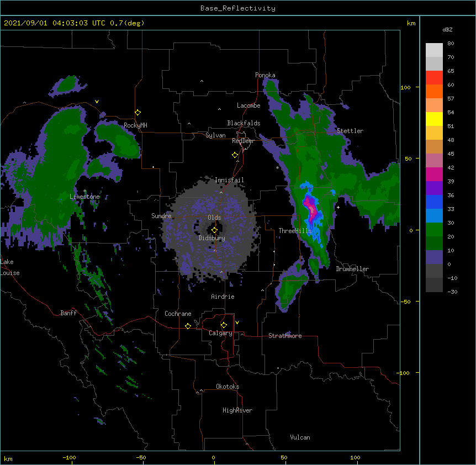Pick the orange 60 dBZ legend swatch

tap(434, 91)
